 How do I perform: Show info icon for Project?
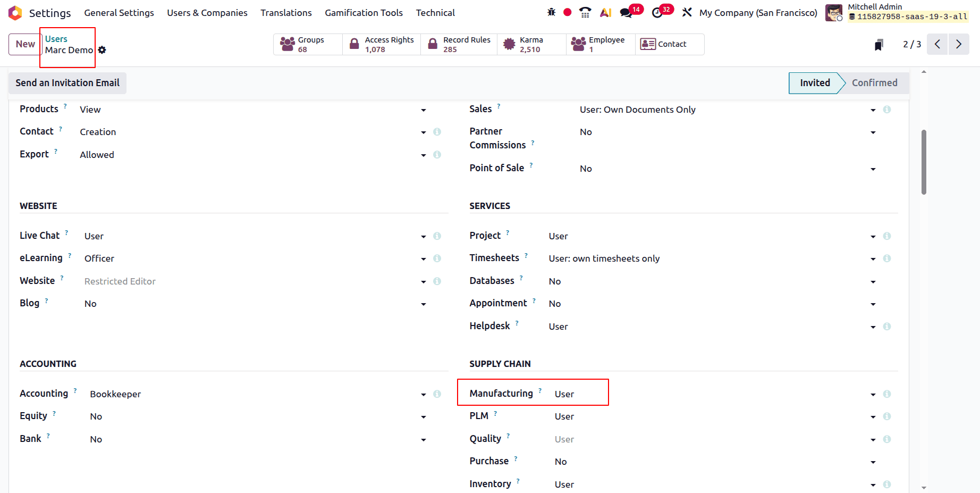point(886,236)
